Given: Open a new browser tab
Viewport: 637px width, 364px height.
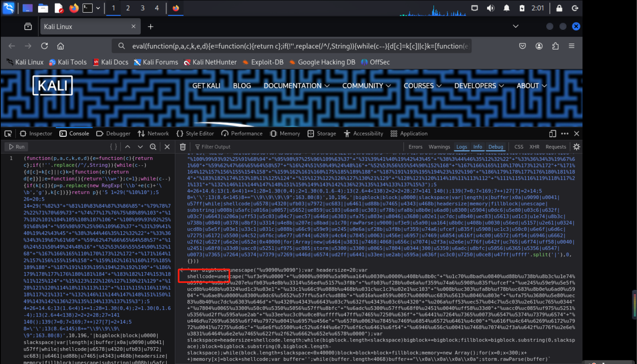Looking at the screenshot, I should point(150,27).
